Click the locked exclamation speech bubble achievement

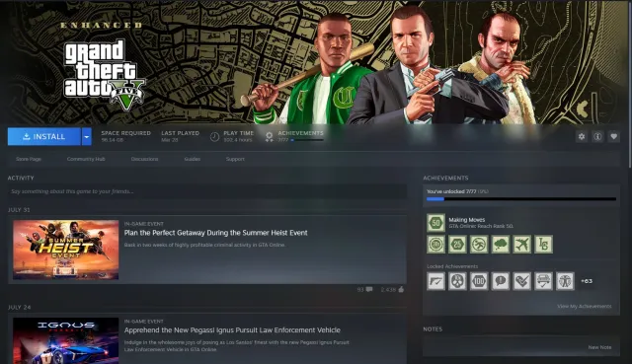click(x=501, y=281)
